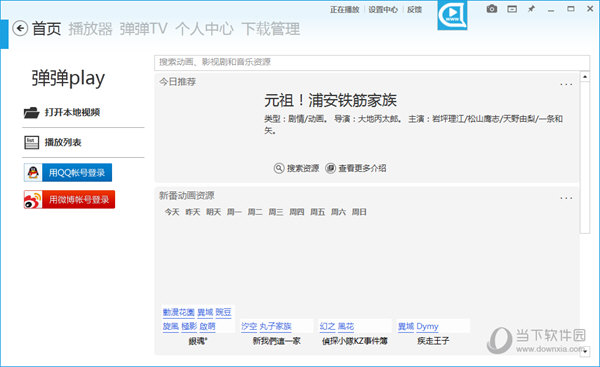Open 打开本地视频 folder entry
The height and width of the screenshot is (367, 600).
coord(62,112)
